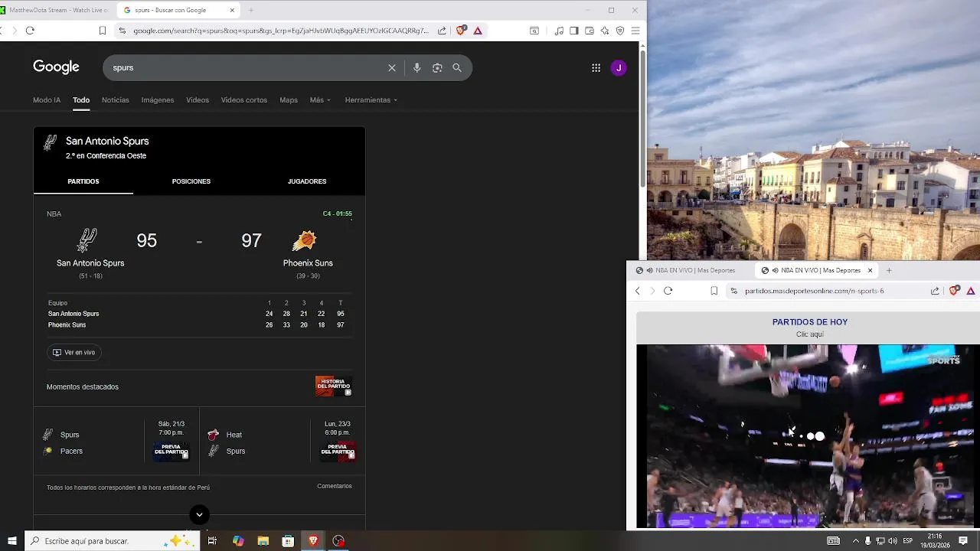Image resolution: width=980 pixels, height=551 pixels.
Task: Open Microsoft Store from the taskbar
Action: click(288, 541)
